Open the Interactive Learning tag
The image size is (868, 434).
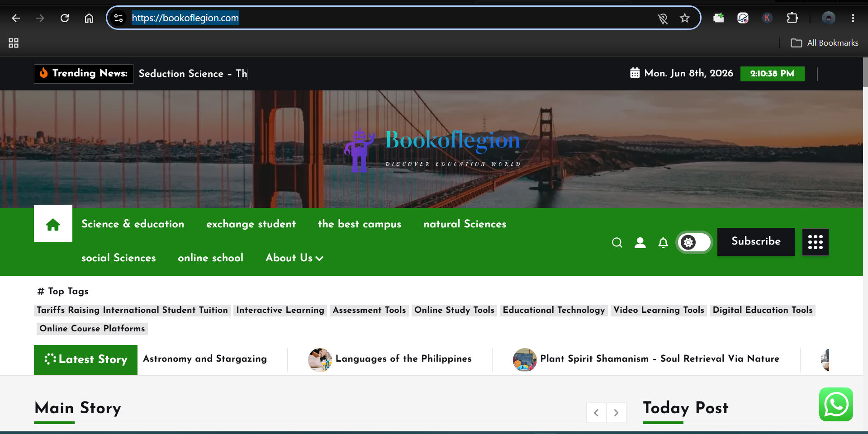[280, 310]
